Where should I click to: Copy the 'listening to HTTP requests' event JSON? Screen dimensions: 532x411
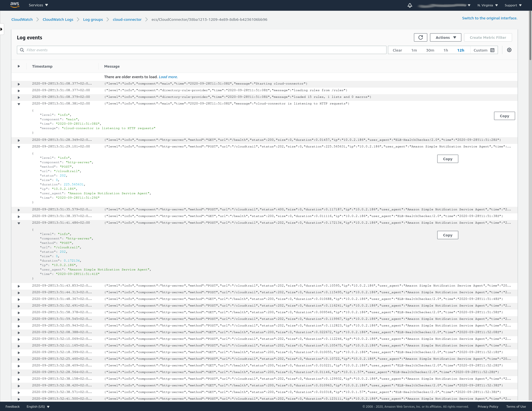click(x=504, y=116)
